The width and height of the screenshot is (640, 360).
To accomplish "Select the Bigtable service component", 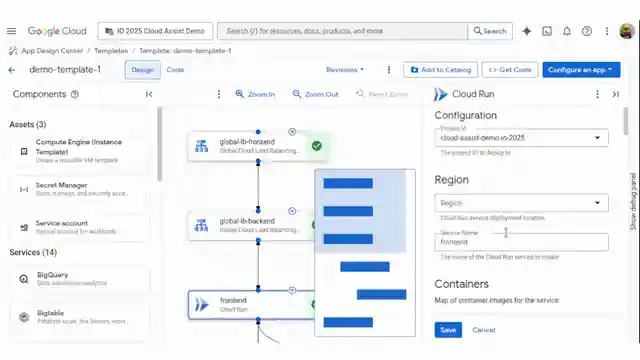I will tap(80, 317).
